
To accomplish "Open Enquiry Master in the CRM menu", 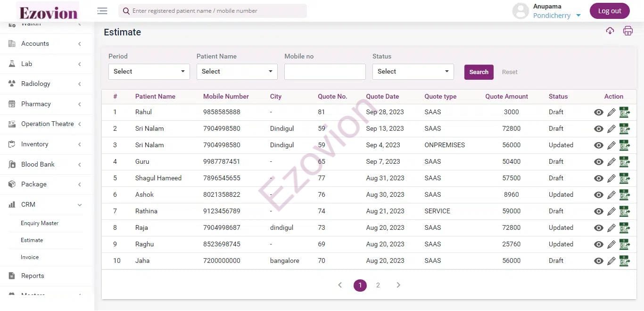I will tap(40, 223).
